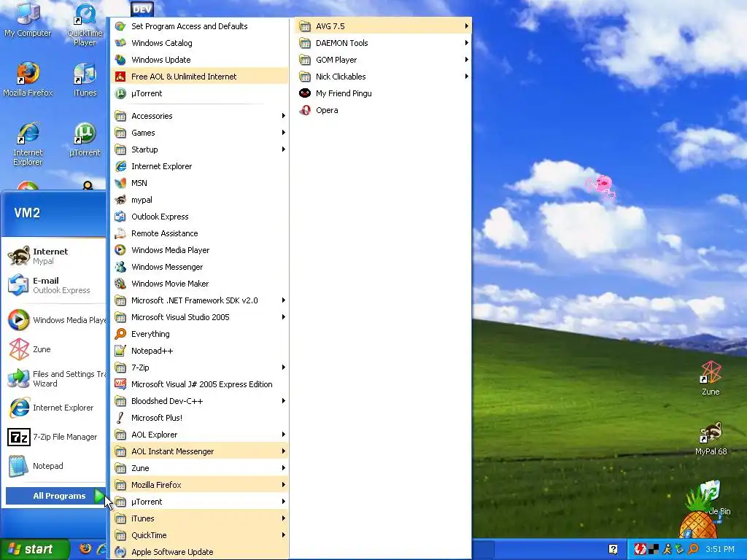The image size is (747, 560).
Task: Open Outlook Express in programs list
Action: 200,216
